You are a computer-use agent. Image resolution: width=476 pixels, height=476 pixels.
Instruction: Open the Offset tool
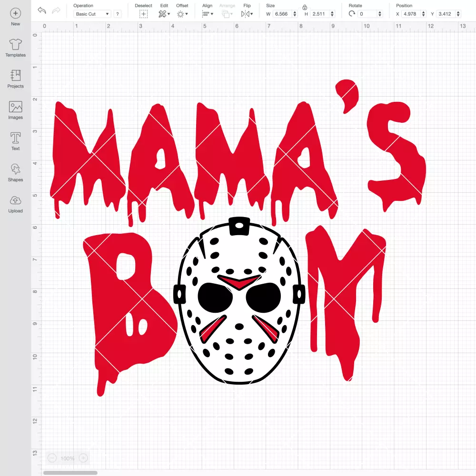182,14
